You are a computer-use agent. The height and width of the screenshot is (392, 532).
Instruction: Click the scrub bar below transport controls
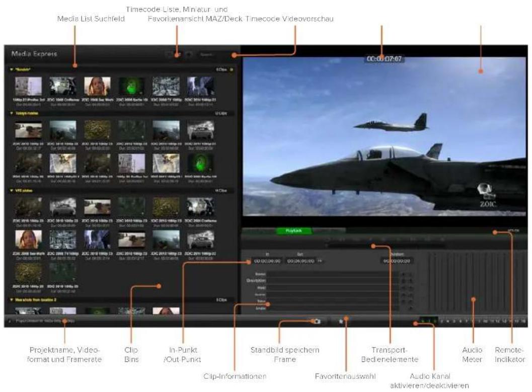point(386,246)
